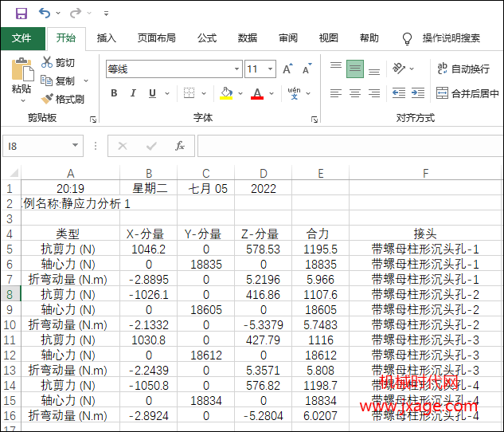Click the Save icon in quick access toolbar
504x432 pixels.
point(21,14)
